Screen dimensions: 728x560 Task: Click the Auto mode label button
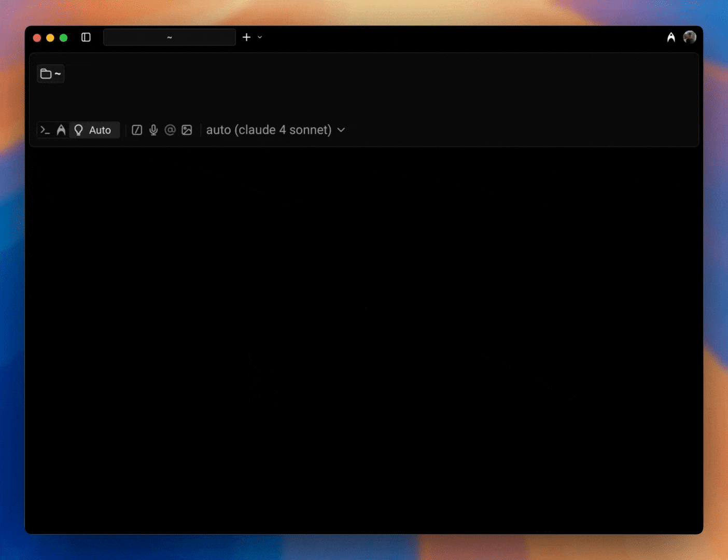(100, 130)
